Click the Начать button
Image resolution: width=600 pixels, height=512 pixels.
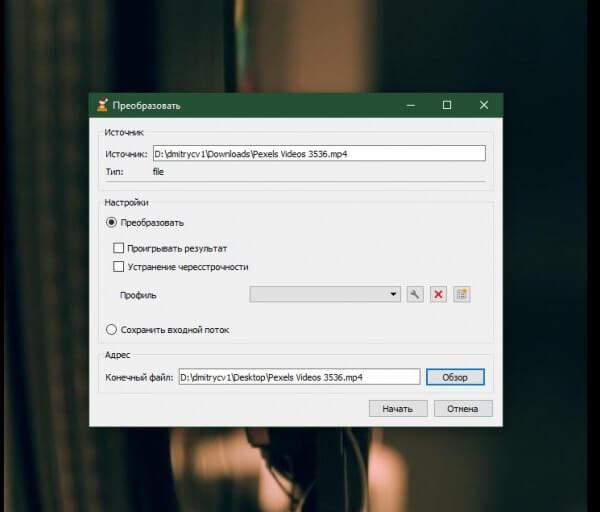click(x=398, y=409)
